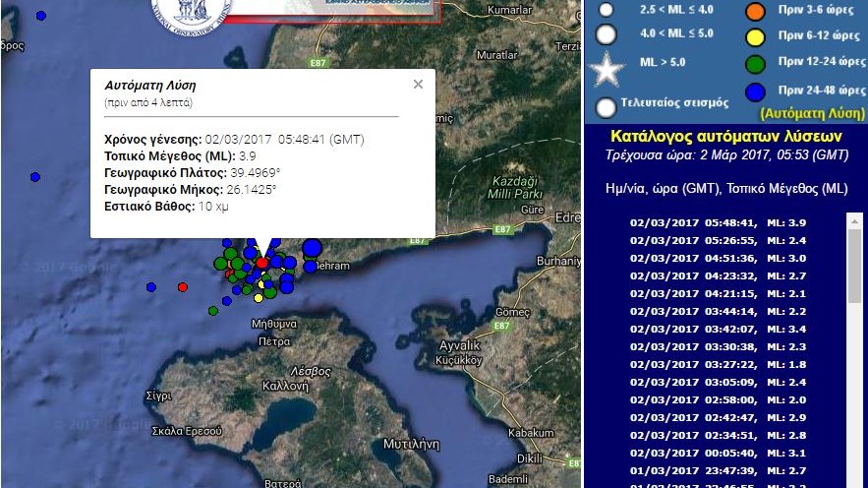Click the 2.5 < ML ≤ 4.0 legend circle
Image resolution: width=868 pixels, height=488 pixels.
point(607,10)
